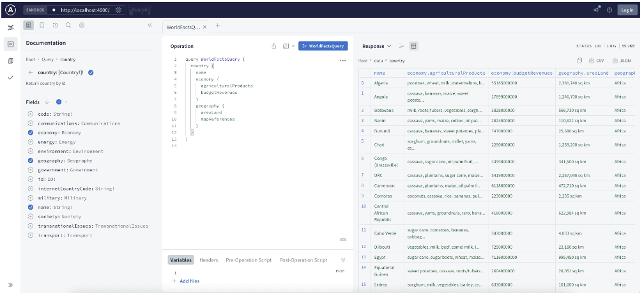
Task: Copy response with the clipboard icon
Action: (580, 61)
